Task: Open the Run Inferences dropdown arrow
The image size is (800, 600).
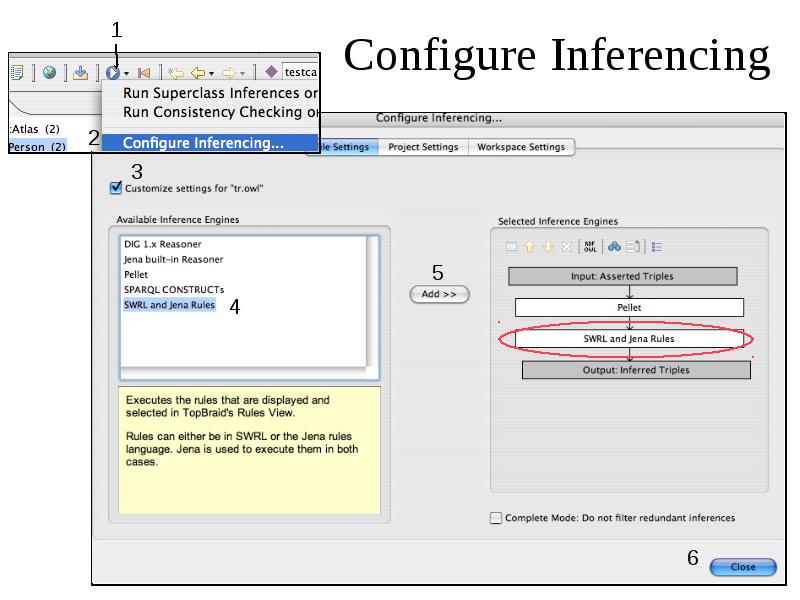Action: tap(127, 74)
